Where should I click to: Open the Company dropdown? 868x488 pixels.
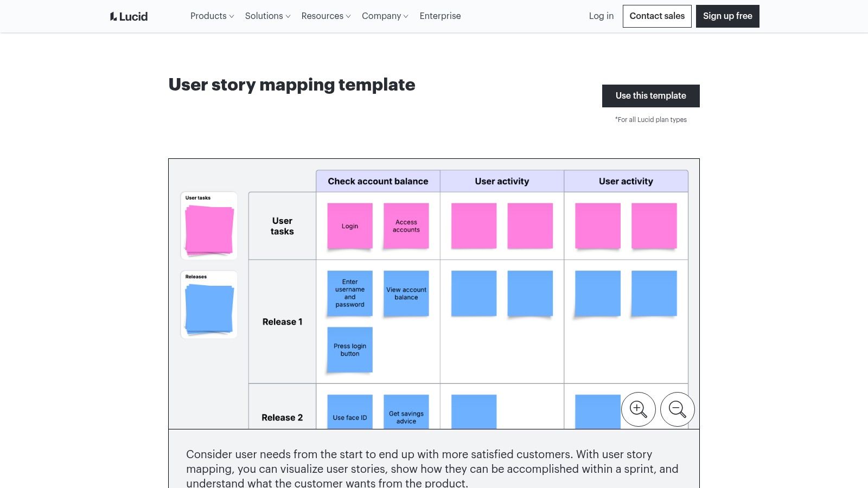(x=385, y=16)
